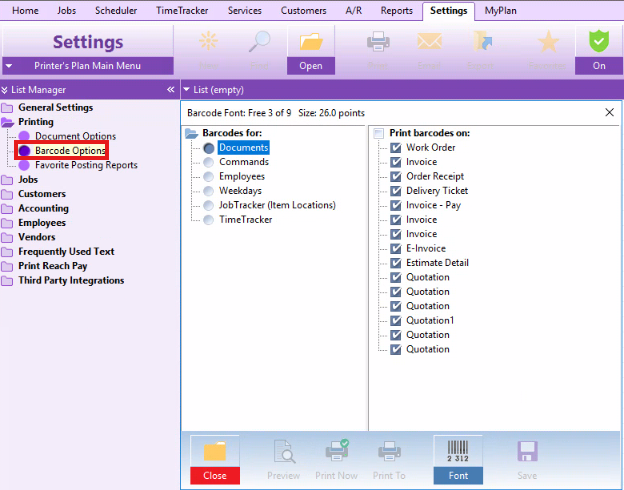Select the Weekdays barcode radio option
This screenshot has height=490, width=624.
tap(209, 191)
